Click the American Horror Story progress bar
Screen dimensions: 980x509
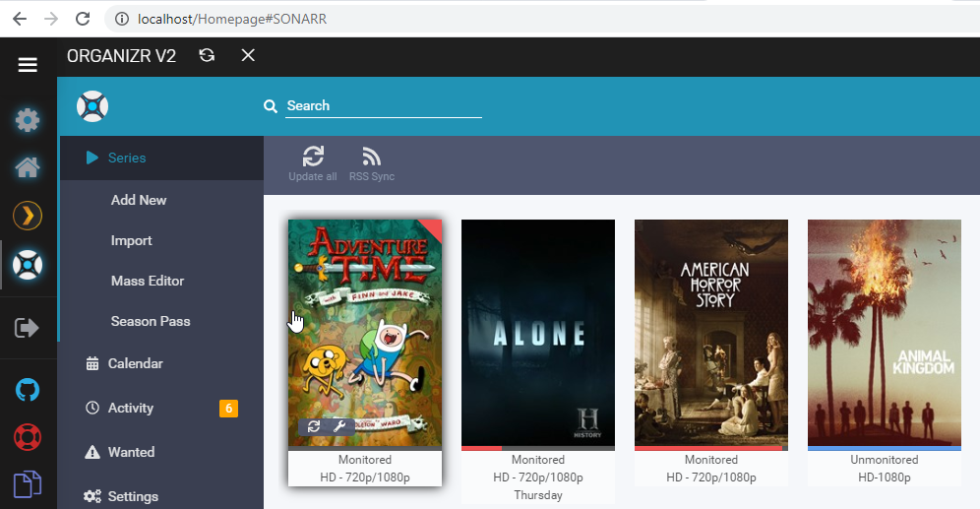pyautogui.click(x=711, y=448)
